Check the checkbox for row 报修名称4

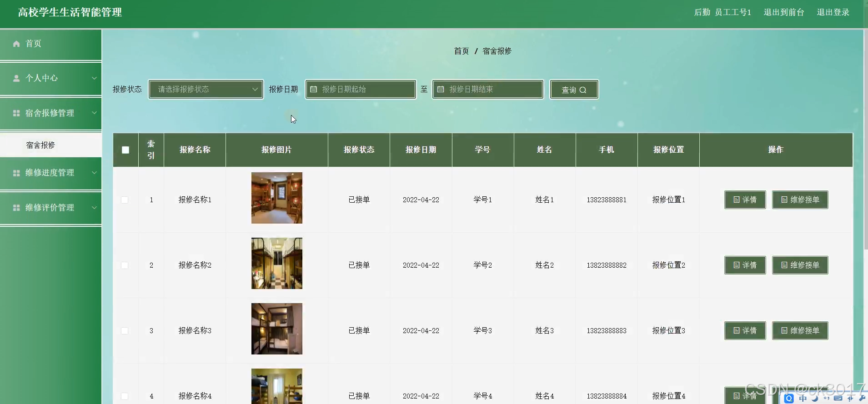coord(125,396)
